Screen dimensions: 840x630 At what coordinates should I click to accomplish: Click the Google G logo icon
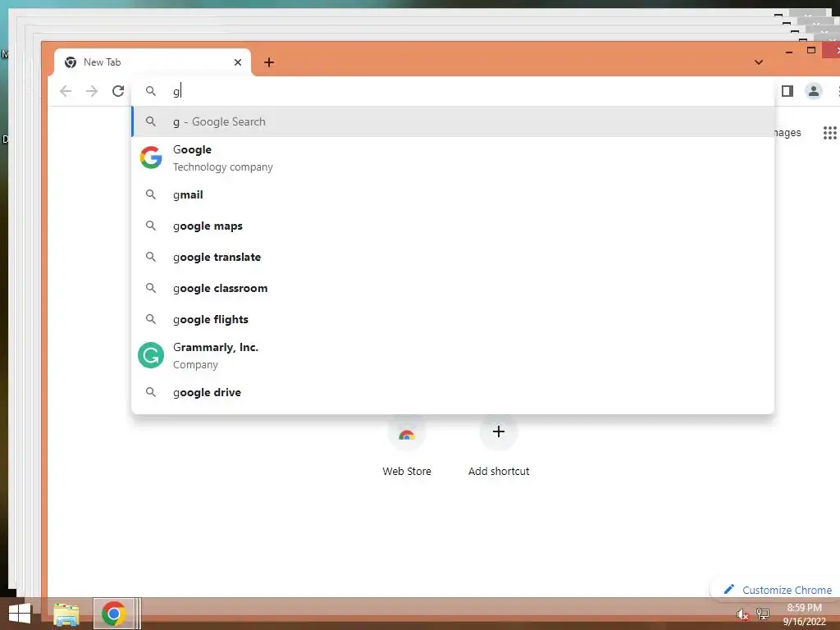151,157
